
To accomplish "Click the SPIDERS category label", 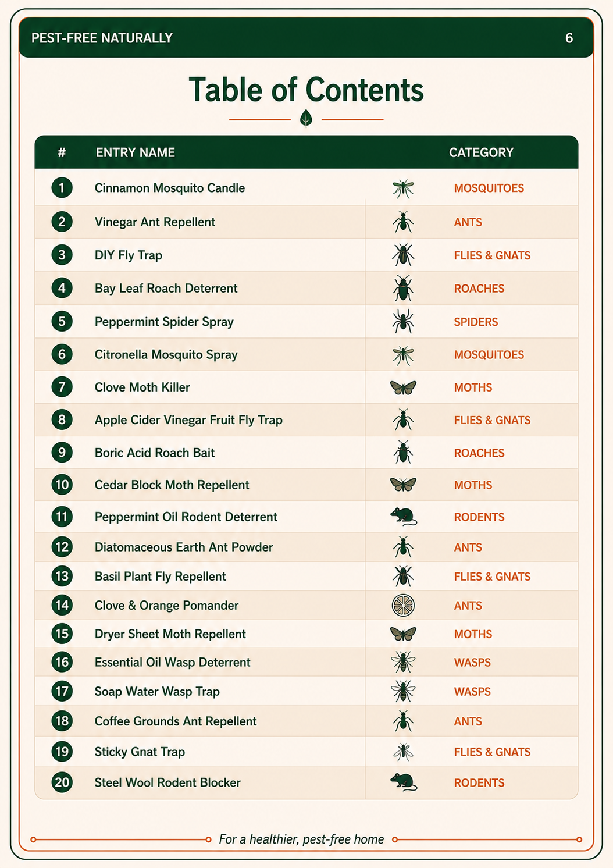I will click(x=476, y=322).
